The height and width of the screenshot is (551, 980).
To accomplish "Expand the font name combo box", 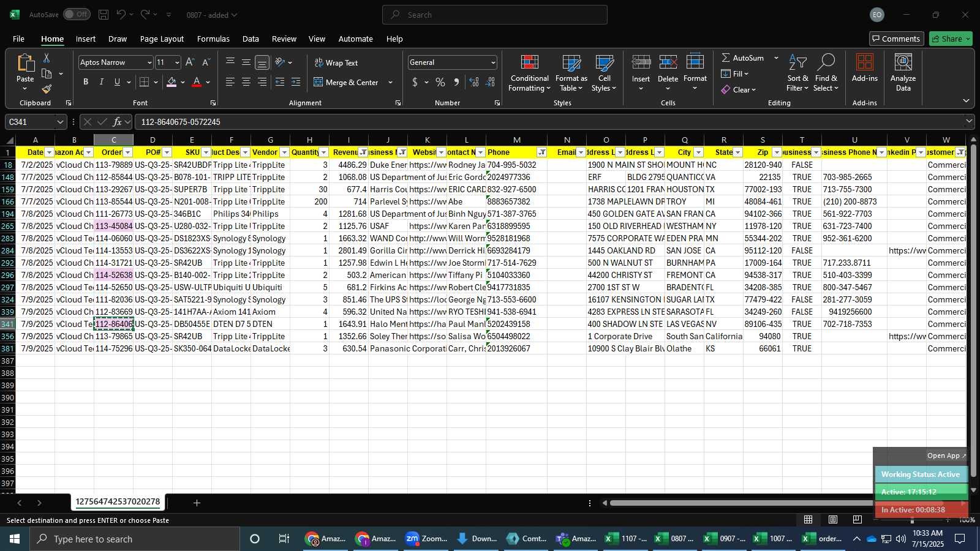I will (x=149, y=62).
